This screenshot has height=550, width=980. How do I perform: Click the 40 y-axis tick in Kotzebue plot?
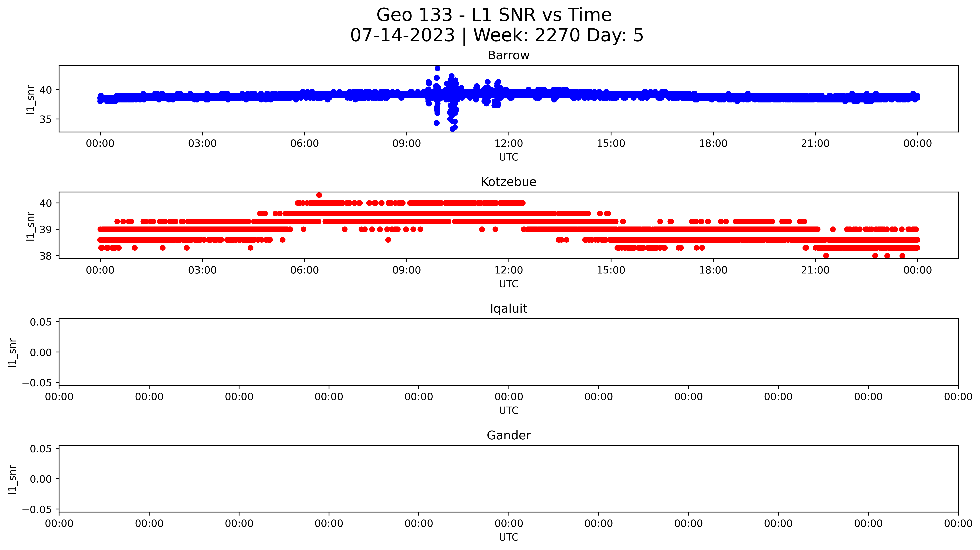(46, 203)
